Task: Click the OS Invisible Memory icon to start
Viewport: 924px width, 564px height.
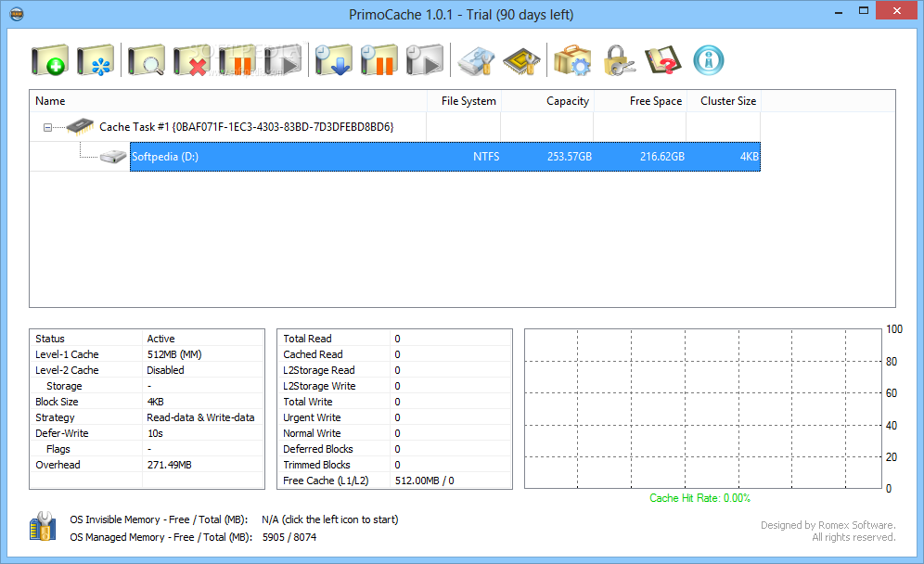Action: (x=43, y=526)
